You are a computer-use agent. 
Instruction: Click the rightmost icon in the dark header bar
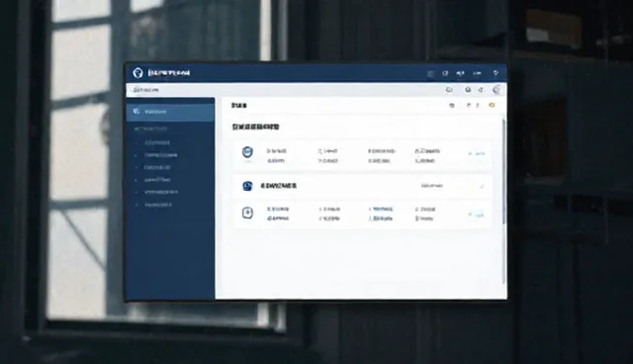coord(496,73)
